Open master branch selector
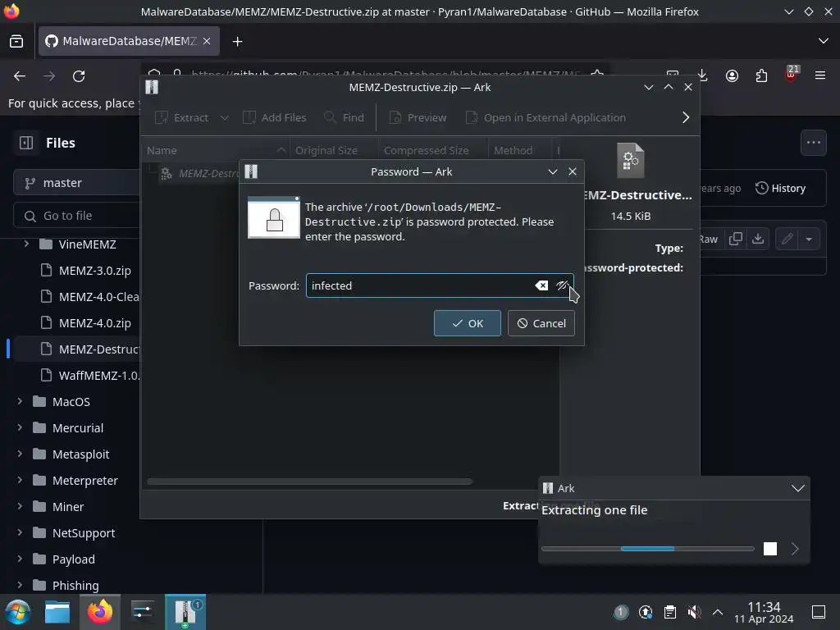The height and width of the screenshot is (630, 840). (x=76, y=183)
